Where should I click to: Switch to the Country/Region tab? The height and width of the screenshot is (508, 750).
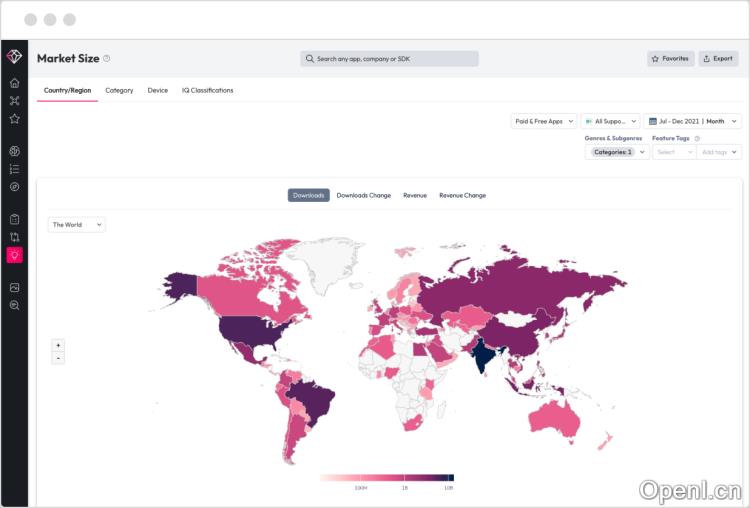(67, 90)
